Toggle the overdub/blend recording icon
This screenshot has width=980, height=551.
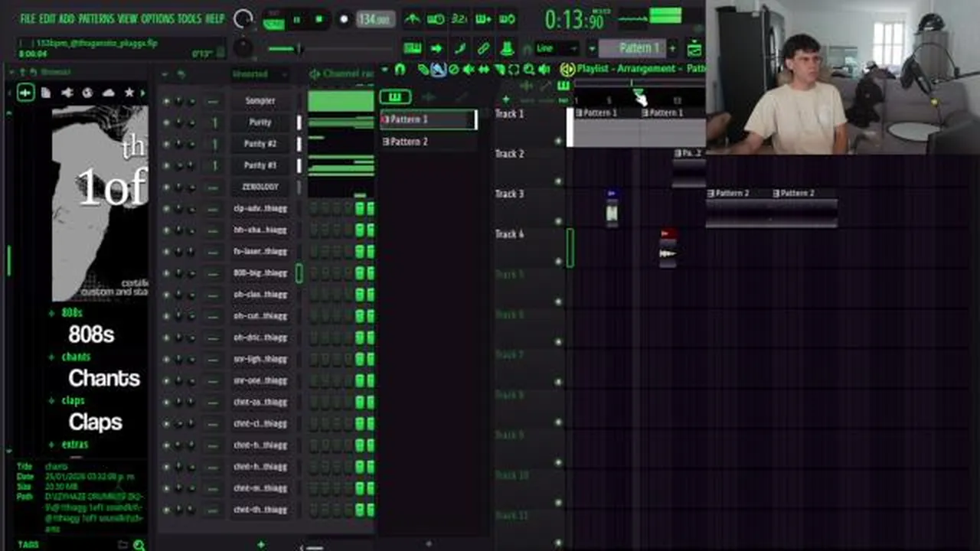pyautogui.click(x=483, y=19)
